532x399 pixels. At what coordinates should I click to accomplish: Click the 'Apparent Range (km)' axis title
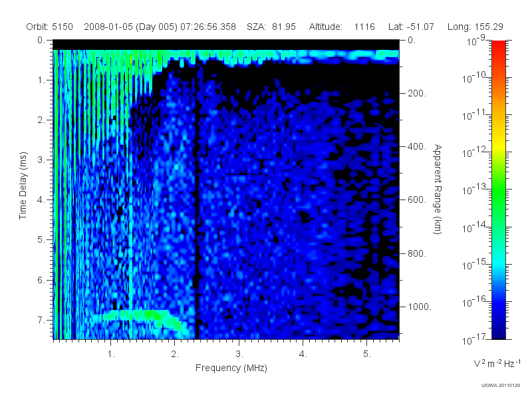click(x=438, y=189)
